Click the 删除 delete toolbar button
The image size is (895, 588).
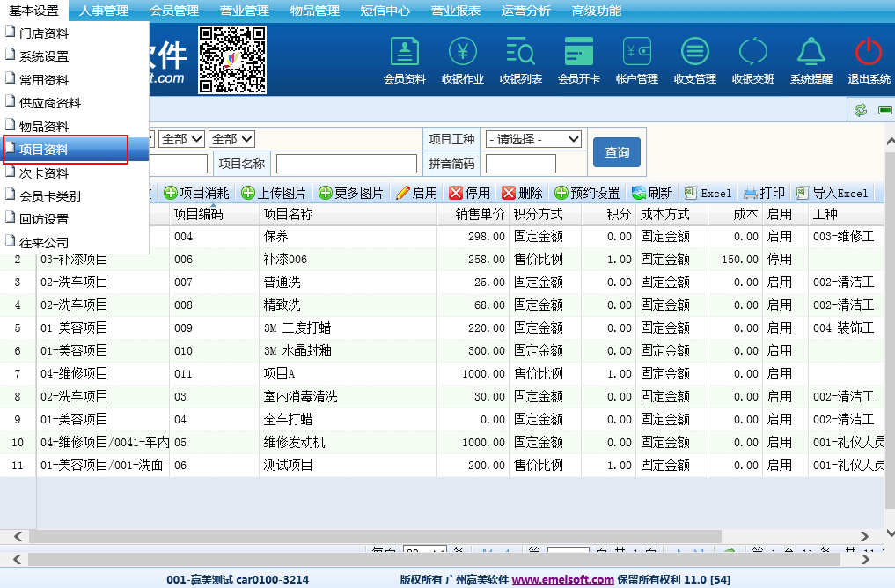point(522,193)
